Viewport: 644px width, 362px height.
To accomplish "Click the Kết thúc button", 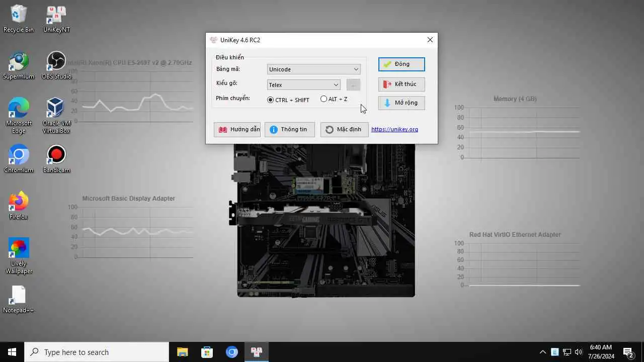I will click(401, 84).
